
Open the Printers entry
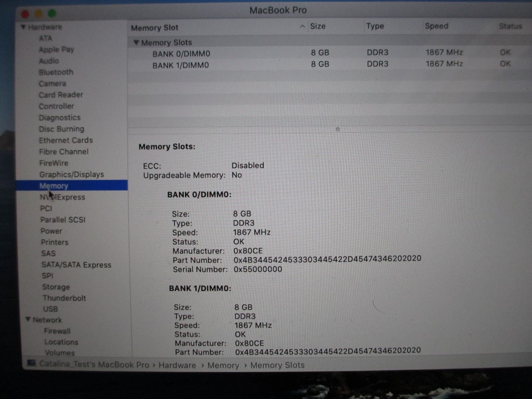click(55, 242)
